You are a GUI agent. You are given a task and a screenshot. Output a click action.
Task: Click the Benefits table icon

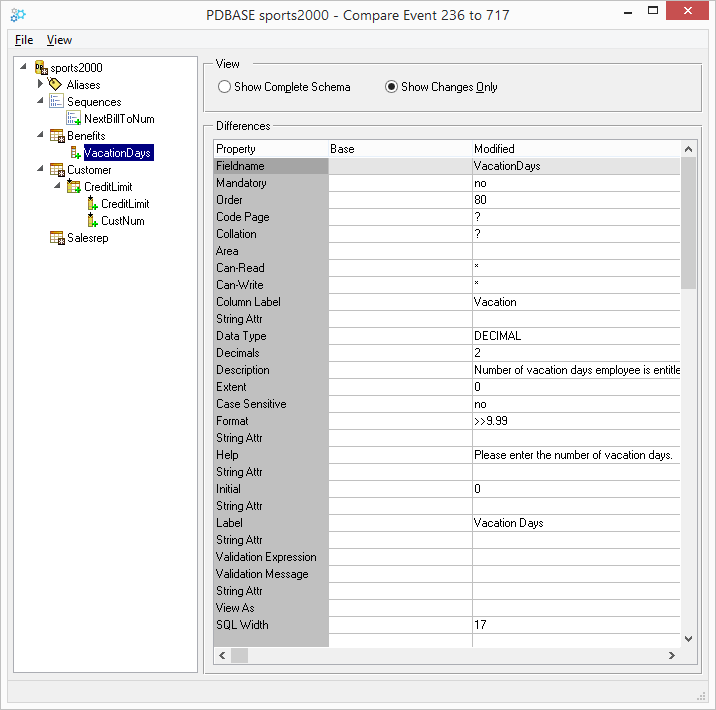[x=57, y=136]
